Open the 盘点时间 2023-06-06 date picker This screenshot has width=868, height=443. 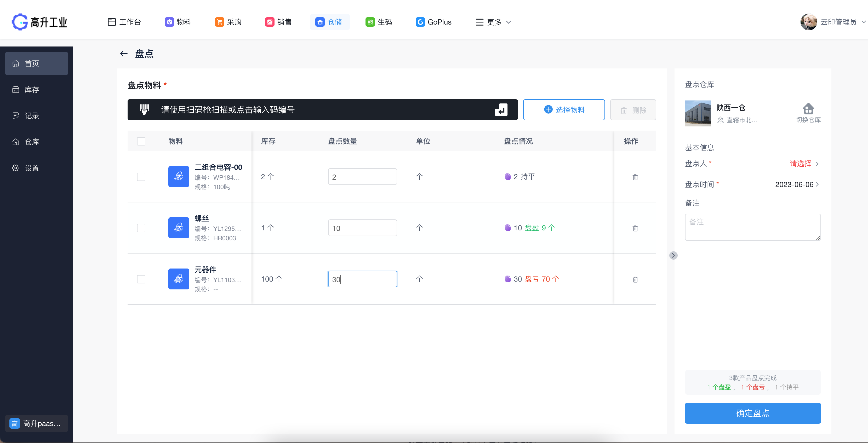(x=797, y=184)
